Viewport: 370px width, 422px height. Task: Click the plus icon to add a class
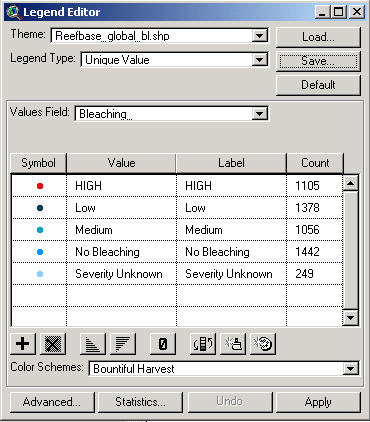pyautogui.click(x=23, y=344)
